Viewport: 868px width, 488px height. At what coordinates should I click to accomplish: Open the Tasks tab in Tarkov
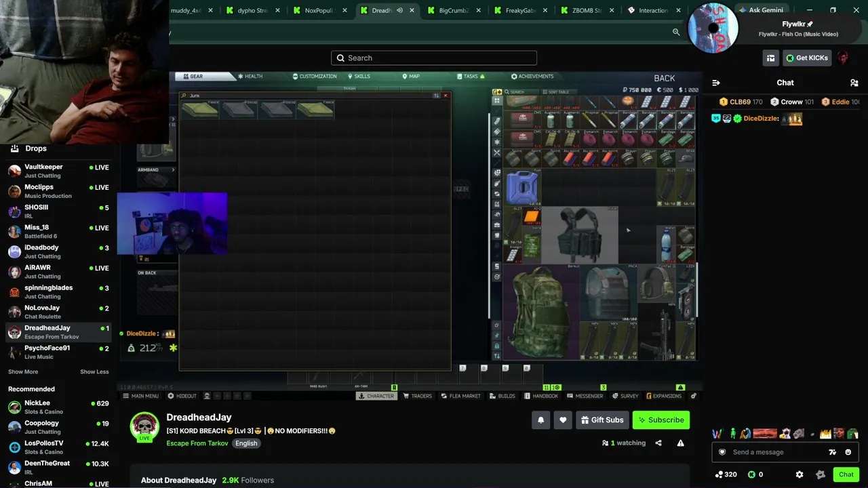471,77
